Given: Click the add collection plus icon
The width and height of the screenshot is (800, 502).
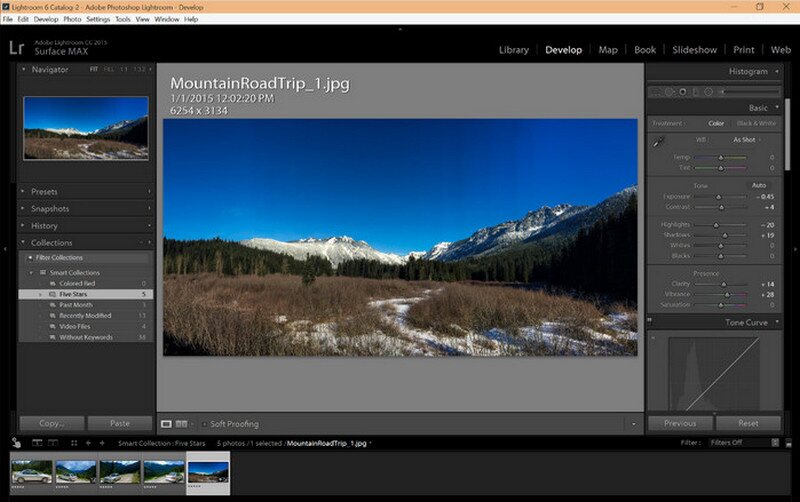Looking at the screenshot, I should pyautogui.click(x=149, y=243).
